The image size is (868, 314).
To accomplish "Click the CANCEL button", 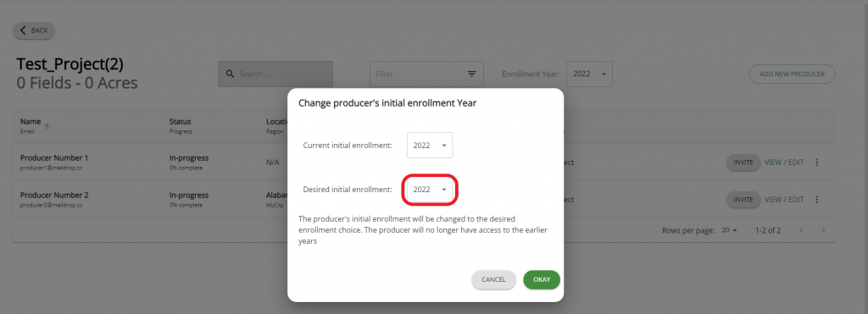I will point(493,280).
